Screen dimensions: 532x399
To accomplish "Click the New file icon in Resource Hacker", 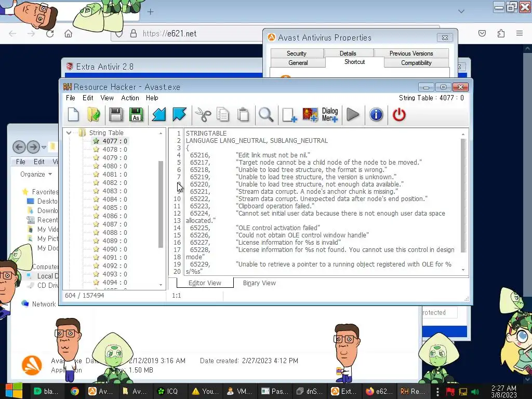I will click(x=73, y=115).
